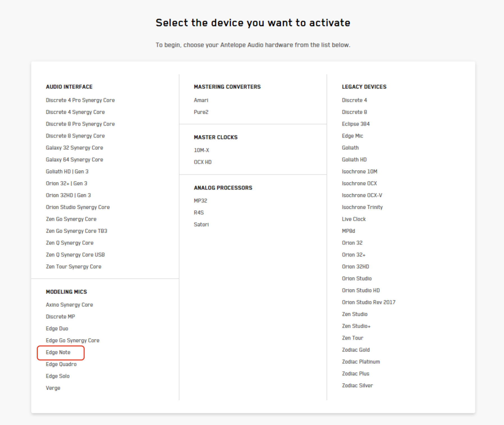Choose Galaxy 32 Synergy Core
Screen dimensions: 504x425
(74, 148)
